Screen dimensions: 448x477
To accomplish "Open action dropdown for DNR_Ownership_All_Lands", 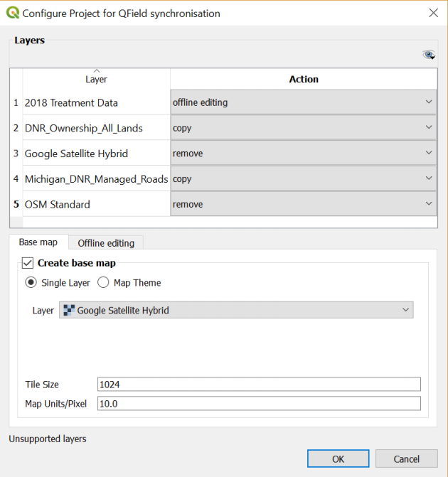I will click(304, 128).
